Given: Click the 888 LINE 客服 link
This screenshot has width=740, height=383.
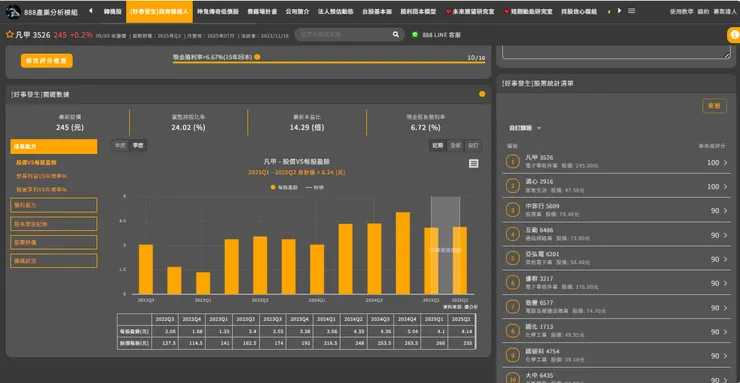Looking at the screenshot, I should 441,35.
